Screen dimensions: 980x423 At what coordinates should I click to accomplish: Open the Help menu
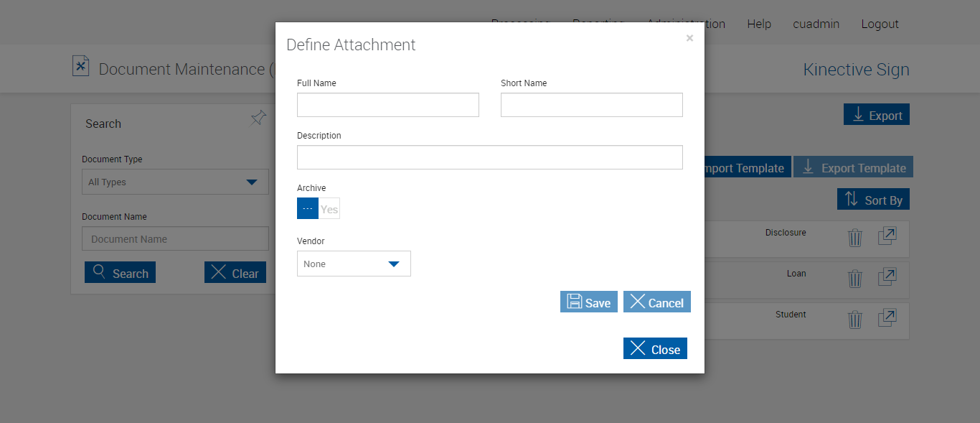pyautogui.click(x=759, y=24)
